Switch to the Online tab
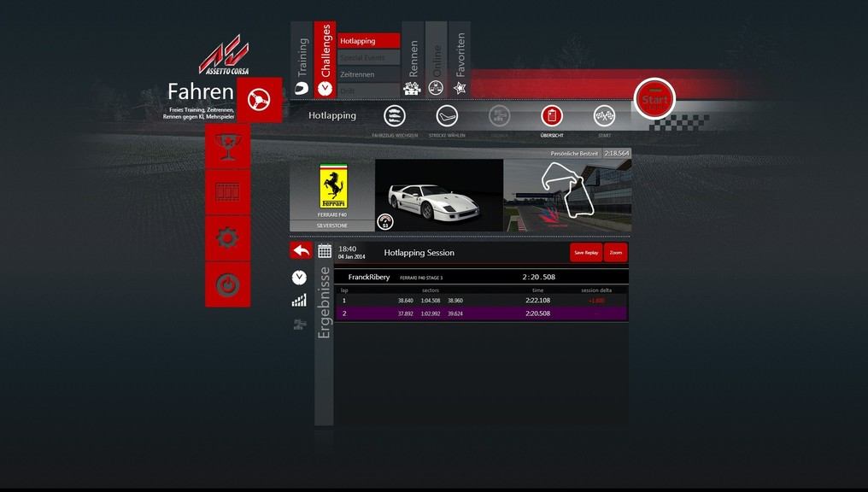 point(437,61)
